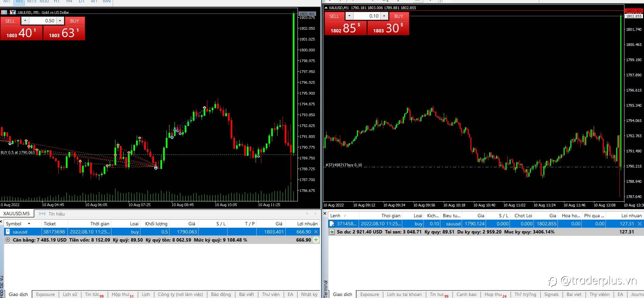644x298 pixels.
Task: Click BUY on the XAUUSD, M5 chart
Action: [x=75, y=21]
